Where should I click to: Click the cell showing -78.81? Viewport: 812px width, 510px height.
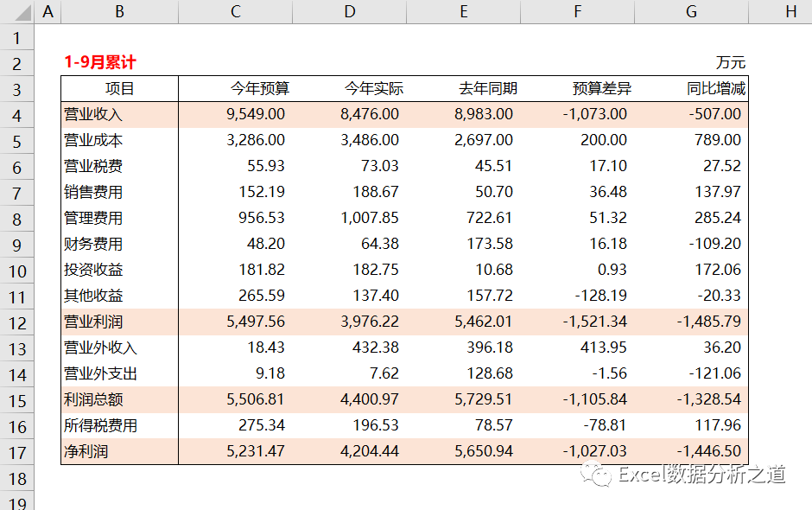pos(577,425)
